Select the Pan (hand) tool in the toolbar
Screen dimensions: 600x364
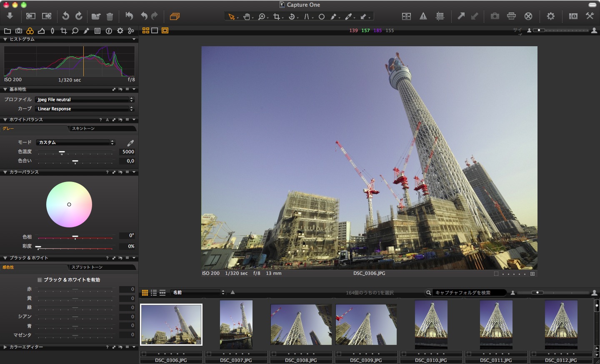click(247, 17)
